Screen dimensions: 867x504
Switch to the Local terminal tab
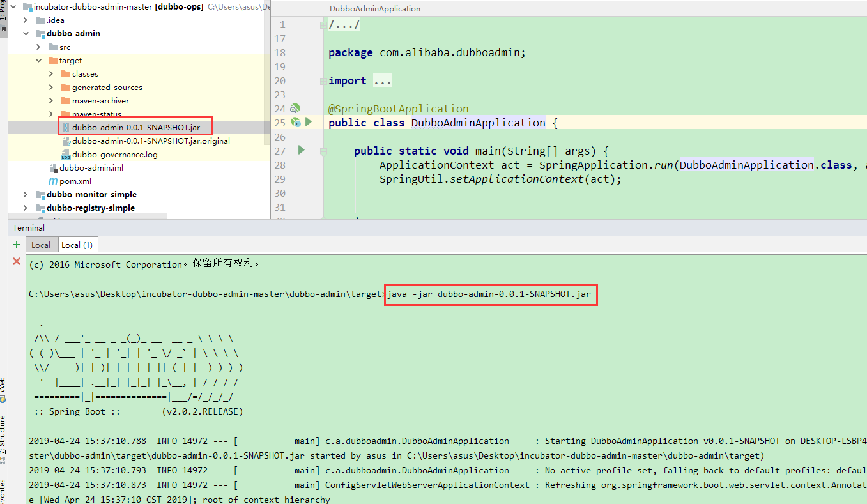[x=41, y=245]
